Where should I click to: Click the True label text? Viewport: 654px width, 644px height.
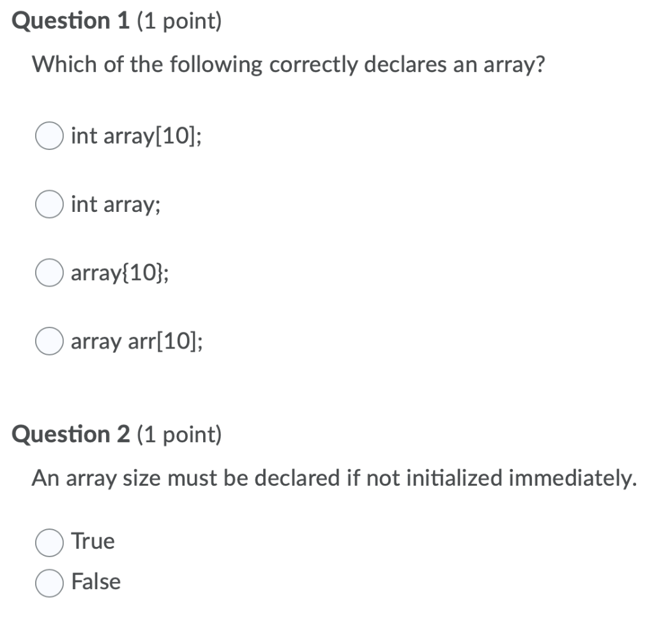coord(93,541)
